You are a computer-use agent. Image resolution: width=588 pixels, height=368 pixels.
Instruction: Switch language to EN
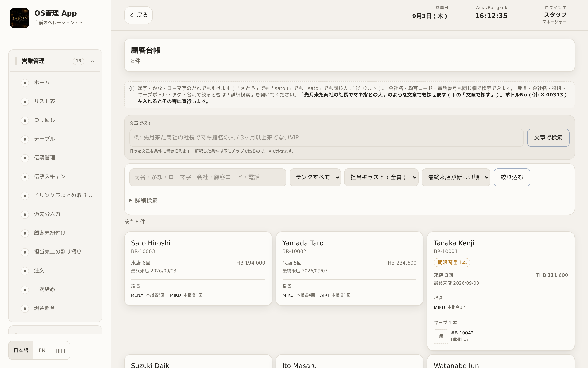[42, 350]
